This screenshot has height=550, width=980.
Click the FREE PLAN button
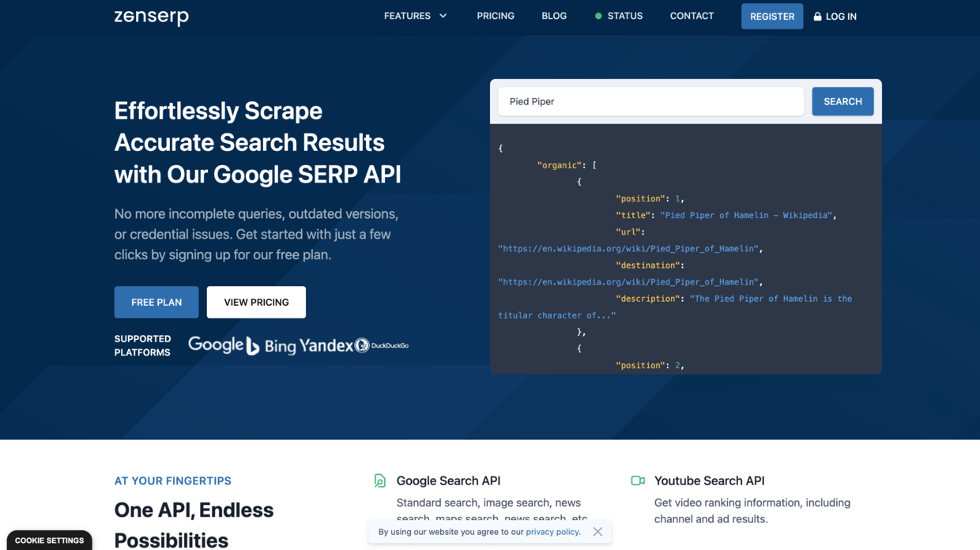click(156, 302)
